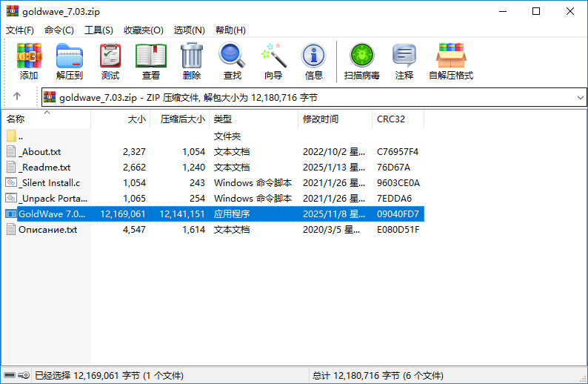This screenshot has width=588, height=384.
Task: Show archive 信息 (Info) icon
Action: point(313,56)
